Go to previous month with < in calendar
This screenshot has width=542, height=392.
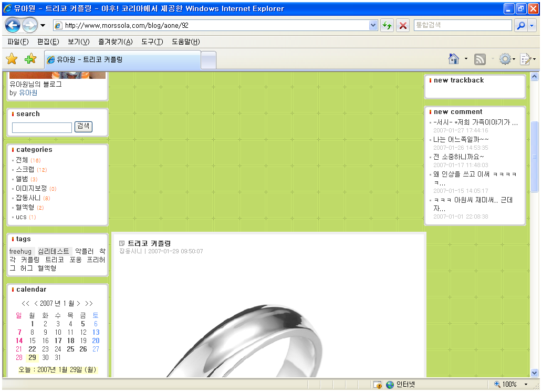tap(36, 303)
